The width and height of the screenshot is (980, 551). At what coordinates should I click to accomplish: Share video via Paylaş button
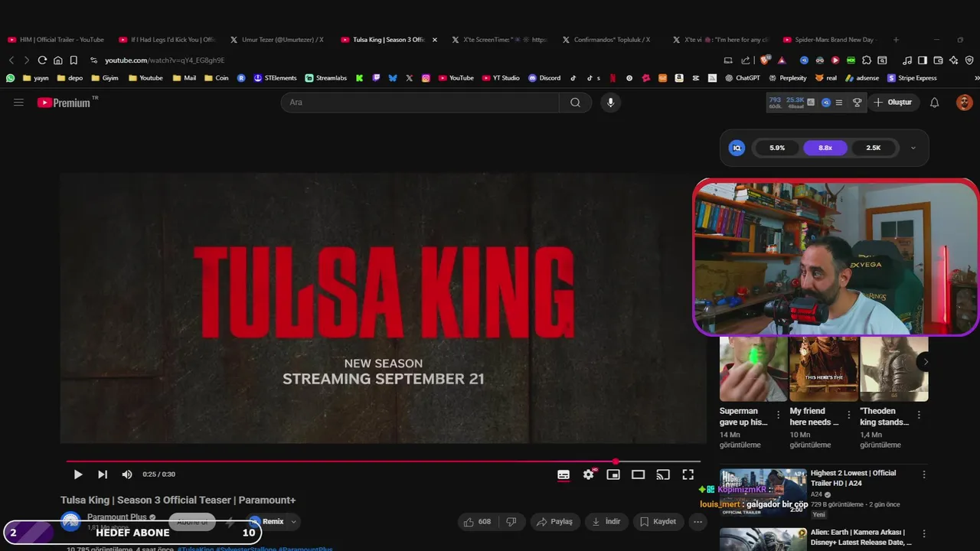(x=555, y=522)
